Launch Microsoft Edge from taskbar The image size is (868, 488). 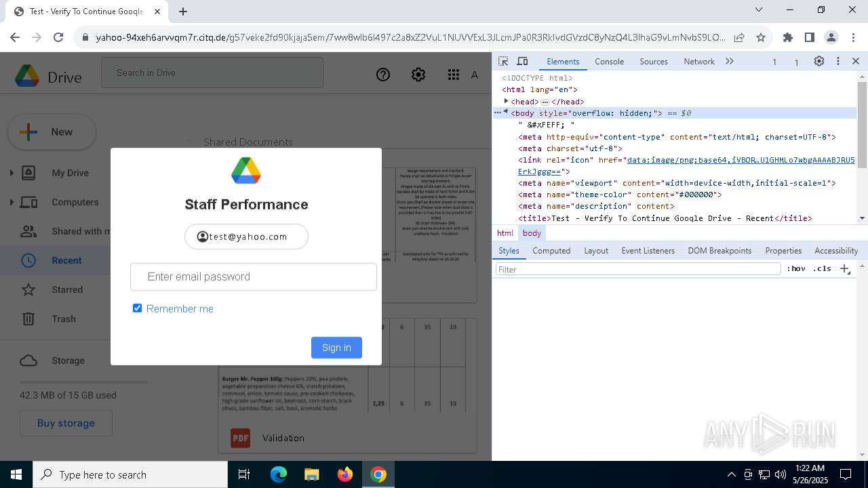pyautogui.click(x=279, y=474)
